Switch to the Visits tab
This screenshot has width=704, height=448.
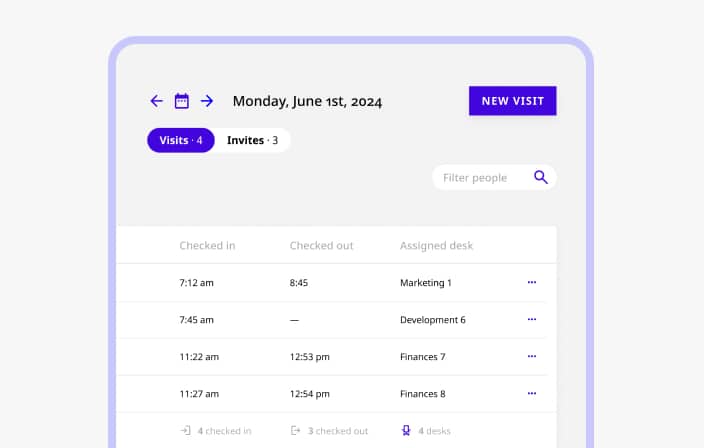[x=181, y=141]
